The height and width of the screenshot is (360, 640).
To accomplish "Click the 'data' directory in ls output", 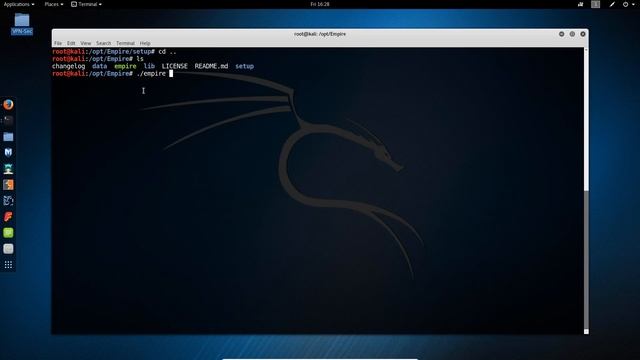I will point(99,66).
